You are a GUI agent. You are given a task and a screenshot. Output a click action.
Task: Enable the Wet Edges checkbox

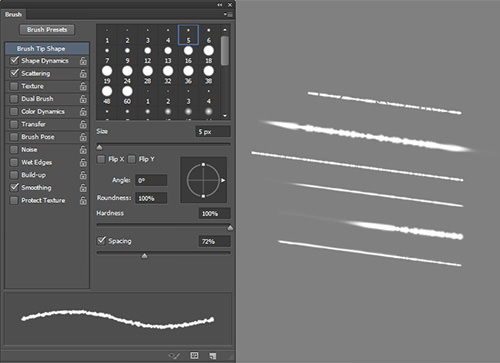point(14,162)
